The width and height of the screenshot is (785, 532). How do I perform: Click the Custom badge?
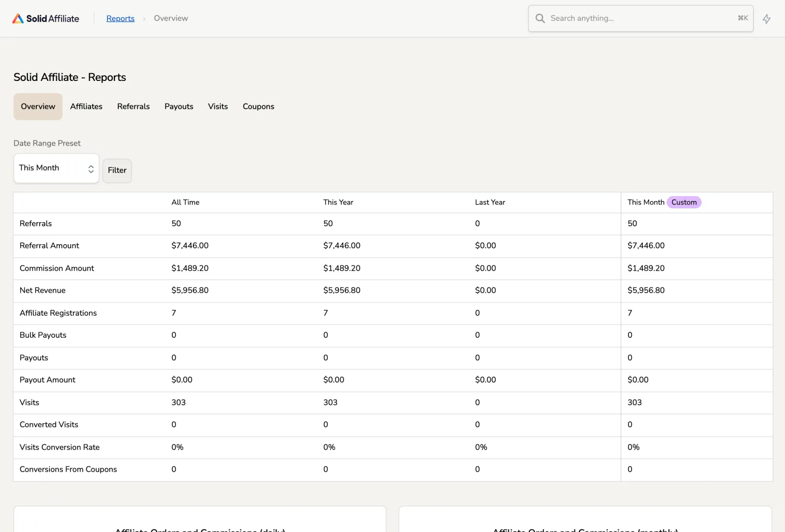pos(684,203)
